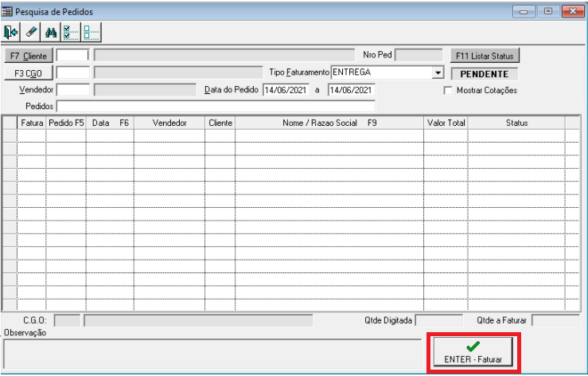Click the F7 Cliente button
Viewport: 588px width, 376px height.
(29, 56)
